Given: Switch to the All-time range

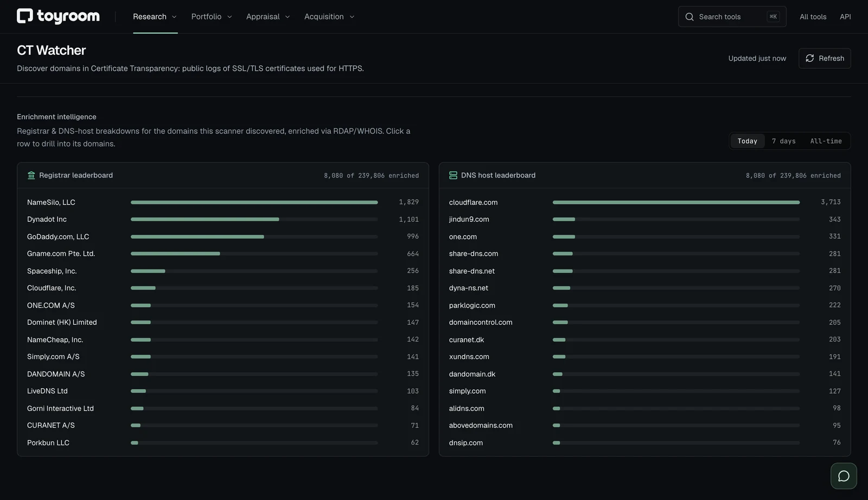Looking at the screenshot, I should [826, 141].
